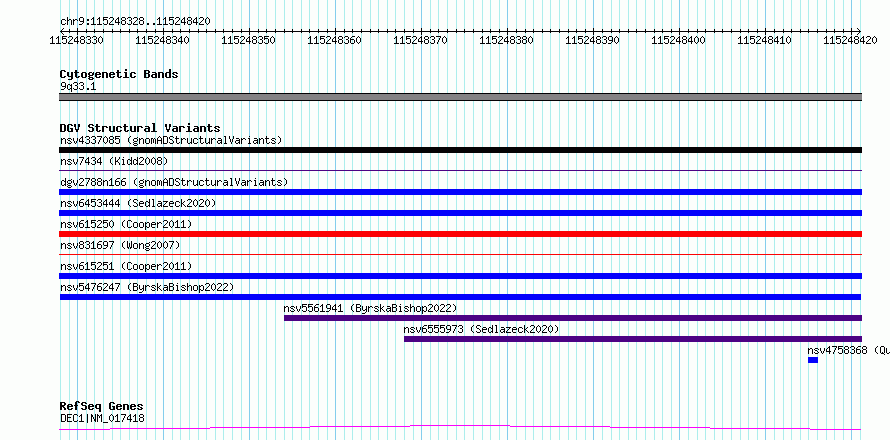Click ruler coordinate 115248350

[x=249, y=40]
